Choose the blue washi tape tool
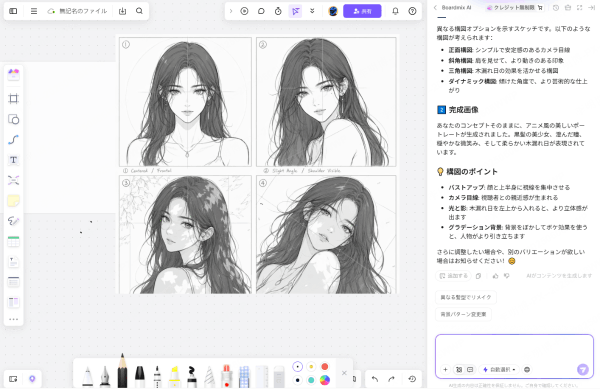This screenshot has width=600, height=389. tap(244, 376)
